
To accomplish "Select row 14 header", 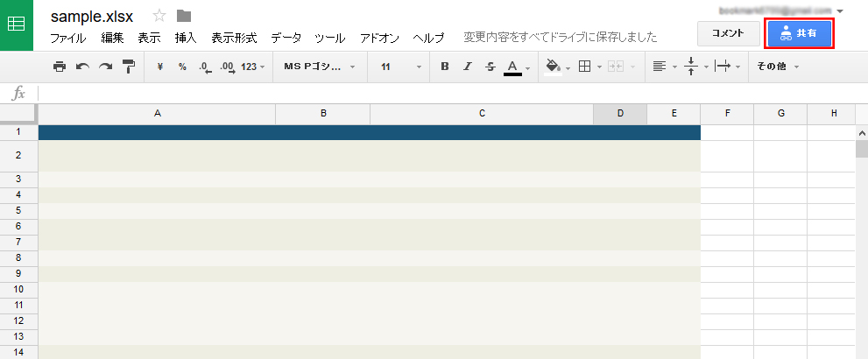I will (18, 352).
